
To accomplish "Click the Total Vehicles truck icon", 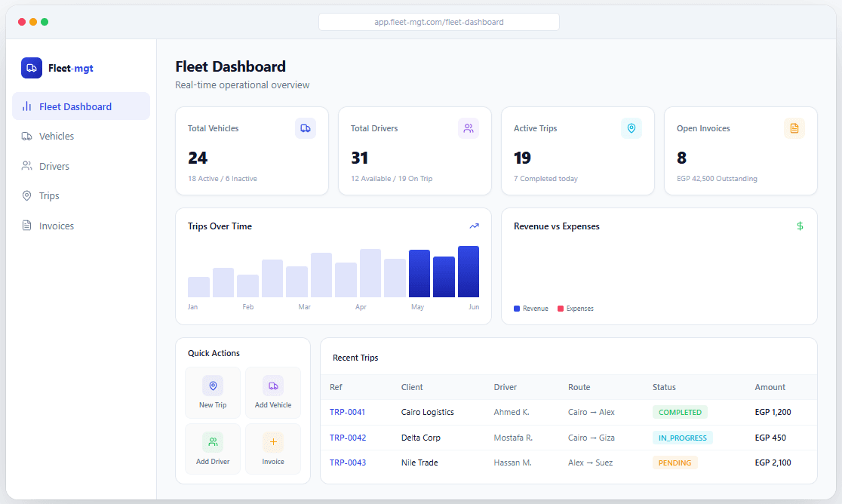I will coord(306,128).
